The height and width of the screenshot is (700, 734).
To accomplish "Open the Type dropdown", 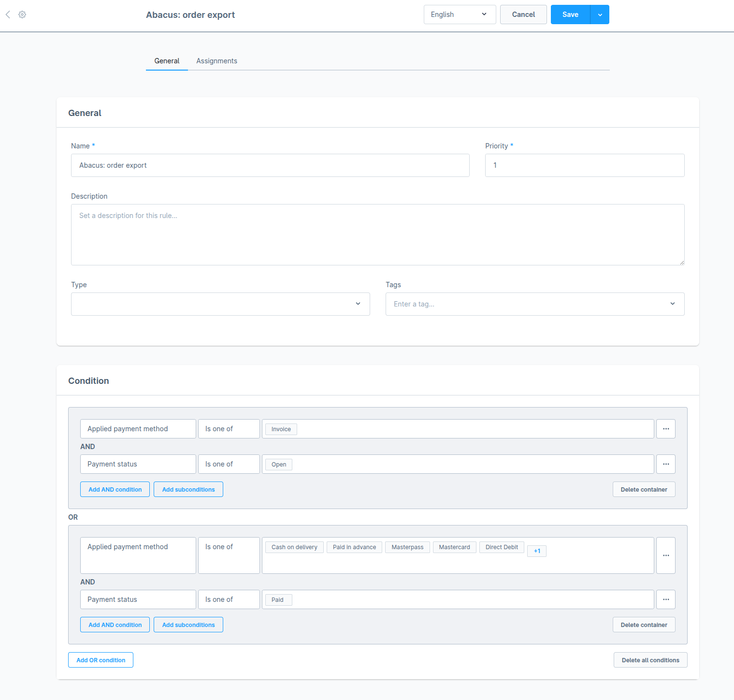I will click(220, 304).
